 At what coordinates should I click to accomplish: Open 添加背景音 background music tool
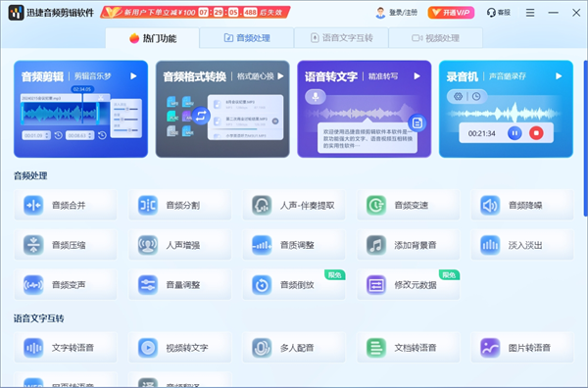click(x=409, y=245)
